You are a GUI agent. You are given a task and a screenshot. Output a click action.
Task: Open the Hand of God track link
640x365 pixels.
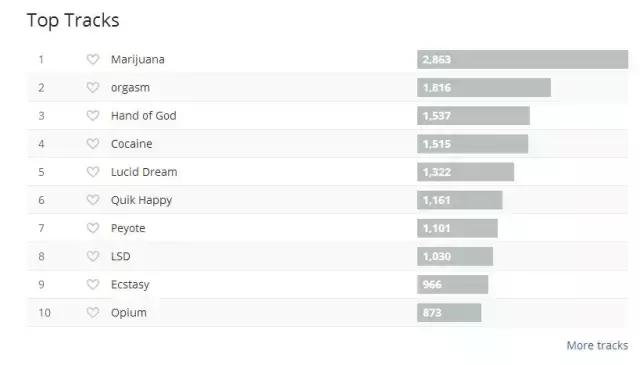(x=144, y=116)
